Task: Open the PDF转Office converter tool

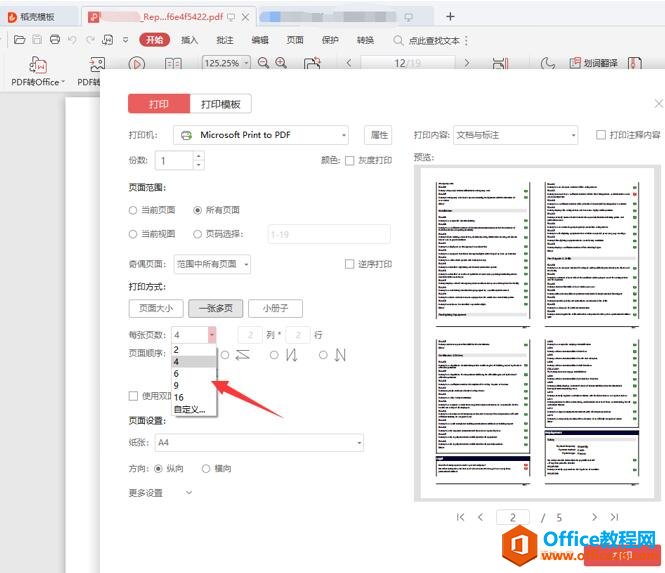Action: (x=38, y=72)
